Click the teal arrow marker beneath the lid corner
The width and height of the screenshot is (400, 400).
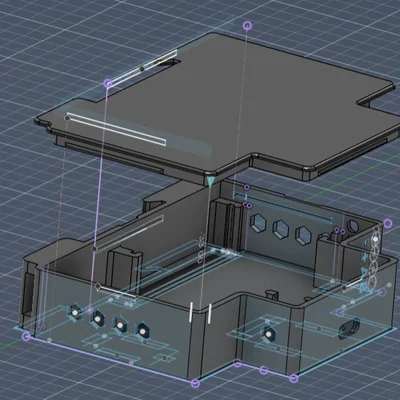(x=210, y=181)
